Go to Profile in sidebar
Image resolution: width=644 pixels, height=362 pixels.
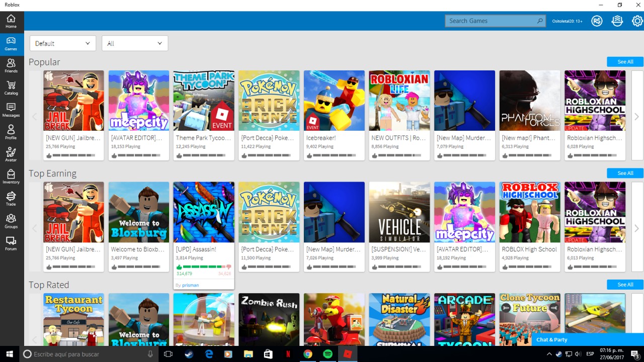click(x=11, y=132)
